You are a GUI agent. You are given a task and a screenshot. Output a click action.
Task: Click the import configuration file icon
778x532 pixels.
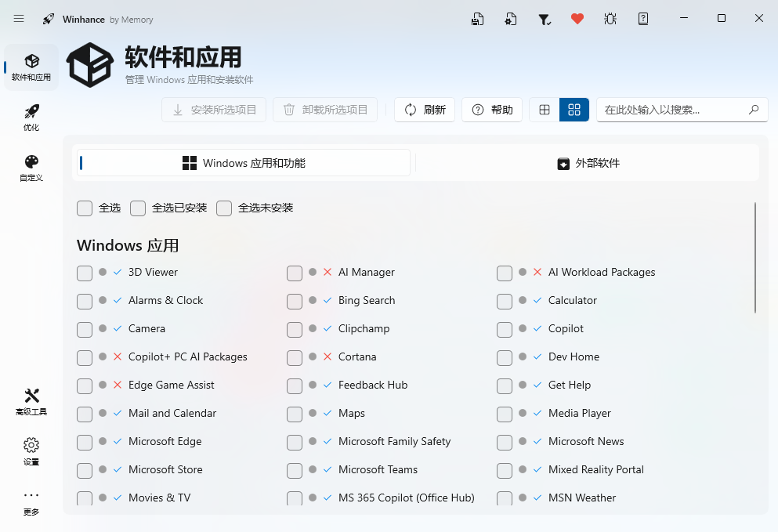511,19
